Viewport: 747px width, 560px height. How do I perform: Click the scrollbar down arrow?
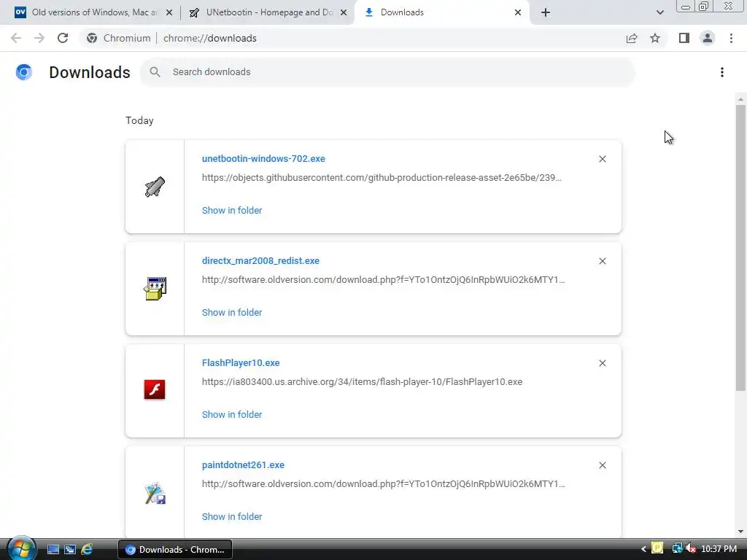740,532
